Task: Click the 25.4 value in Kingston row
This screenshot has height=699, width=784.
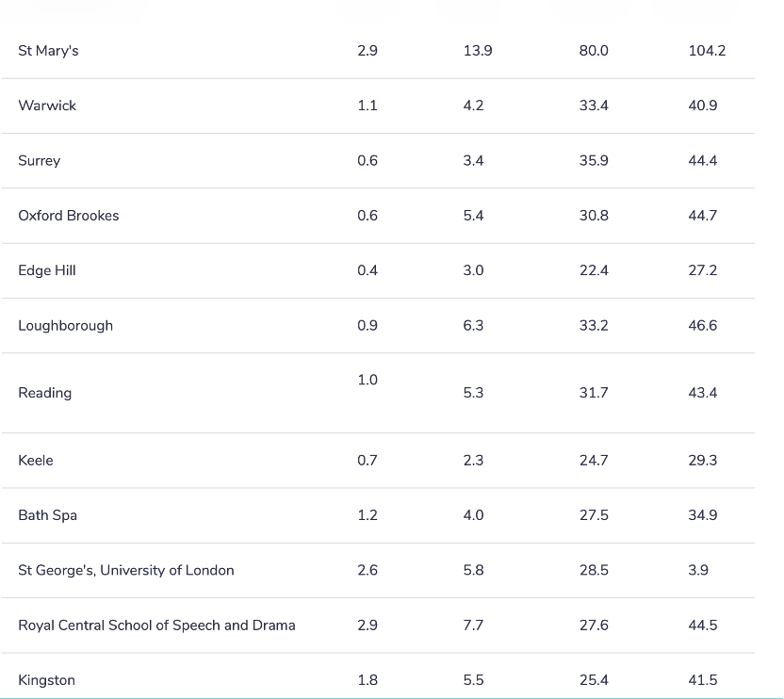Action: [594, 680]
